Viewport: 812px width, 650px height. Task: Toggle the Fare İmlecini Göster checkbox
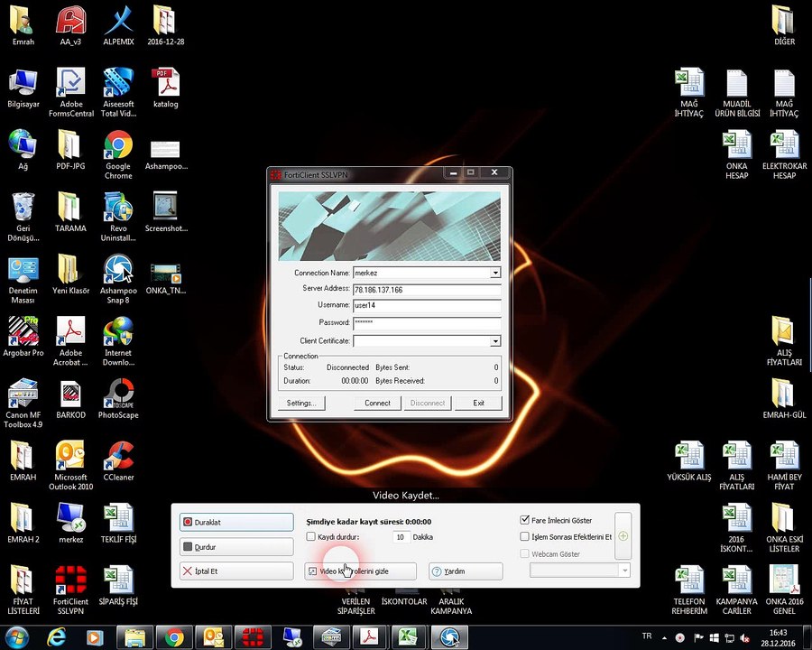(x=524, y=520)
